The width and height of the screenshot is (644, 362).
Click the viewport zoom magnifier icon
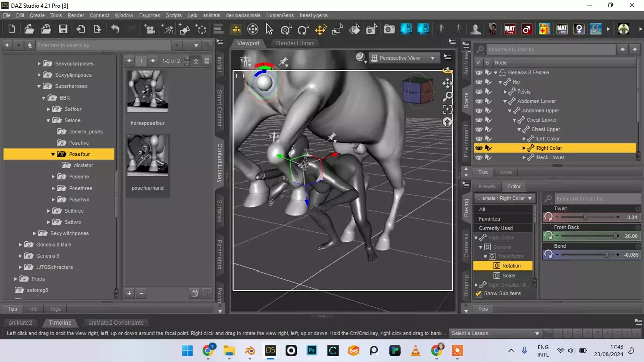(x=447, y=96)
